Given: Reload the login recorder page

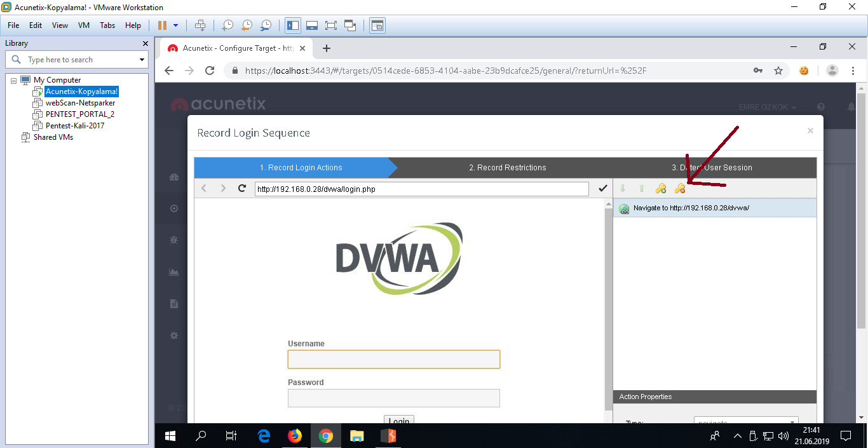Looking at the screenshot, I should tap(241, 189).
